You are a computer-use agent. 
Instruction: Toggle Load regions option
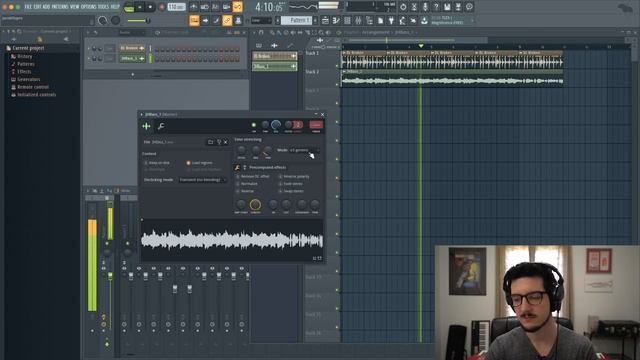200,163
